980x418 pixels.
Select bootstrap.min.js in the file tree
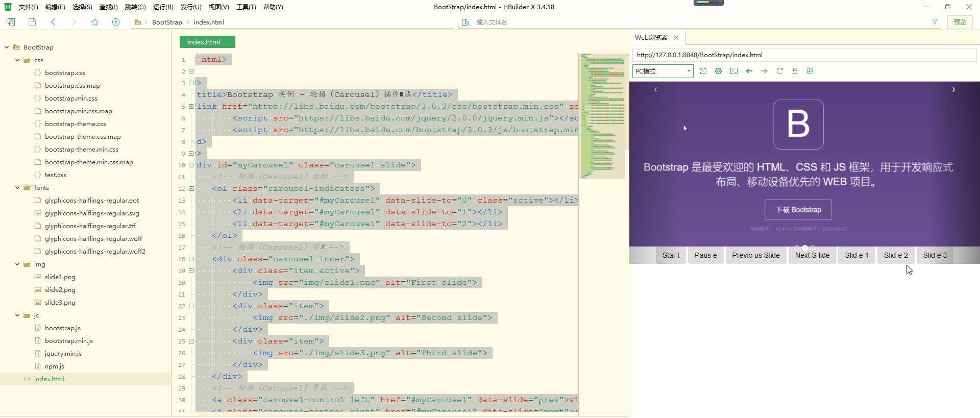point(69,340)
